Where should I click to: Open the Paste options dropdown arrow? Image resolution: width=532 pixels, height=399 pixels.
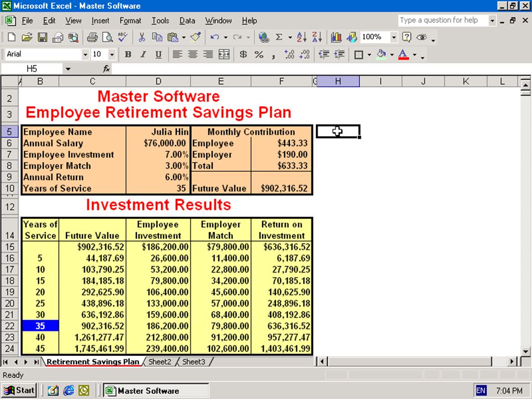(x=184, y=37)
